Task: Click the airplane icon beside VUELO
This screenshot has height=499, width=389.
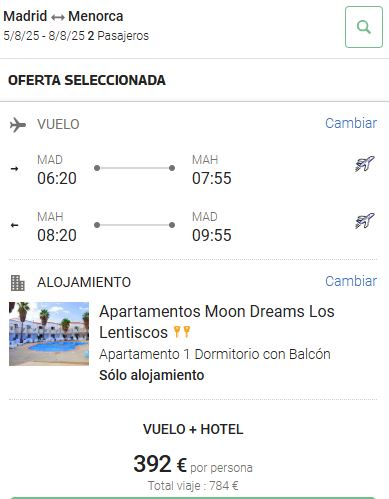Action: 18,125
